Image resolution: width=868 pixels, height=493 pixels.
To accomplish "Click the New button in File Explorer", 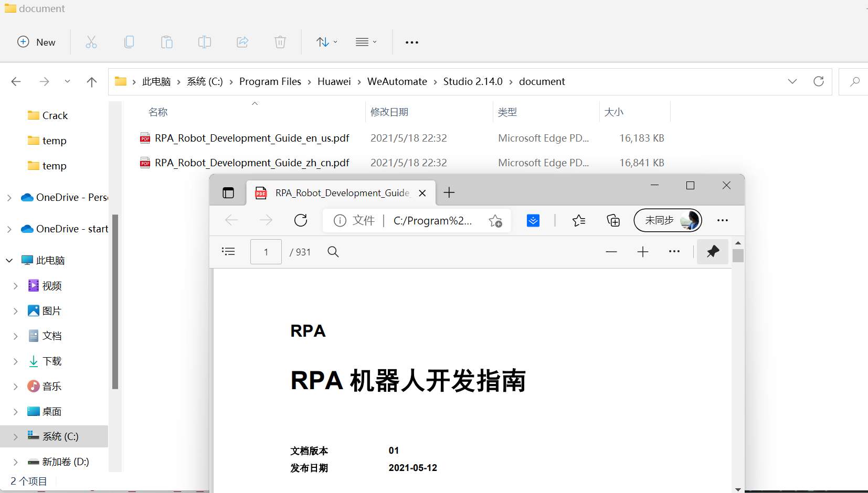I will (x=36, y=42).
